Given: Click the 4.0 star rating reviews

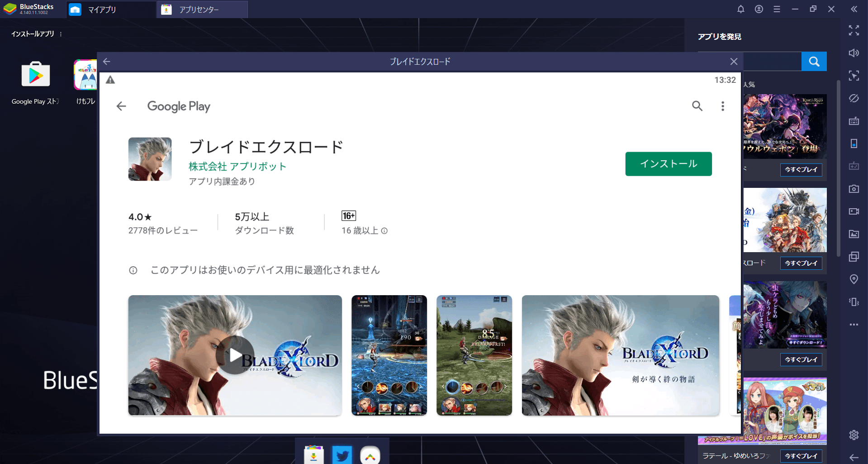Looking at the screenshot, I should (x=163, y=223).
